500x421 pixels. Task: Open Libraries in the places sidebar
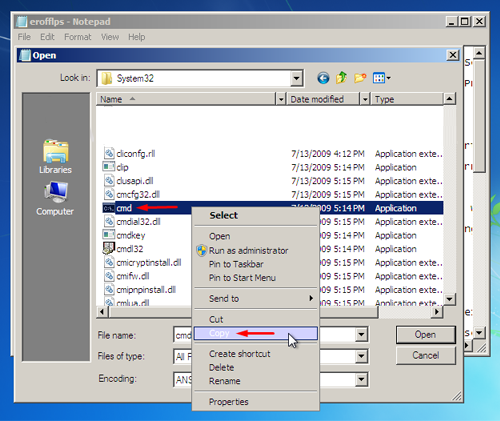(55, 157)
